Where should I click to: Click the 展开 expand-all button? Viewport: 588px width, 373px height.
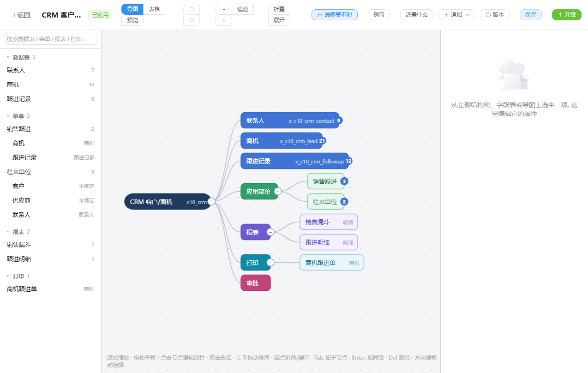[x=279, y=20]
